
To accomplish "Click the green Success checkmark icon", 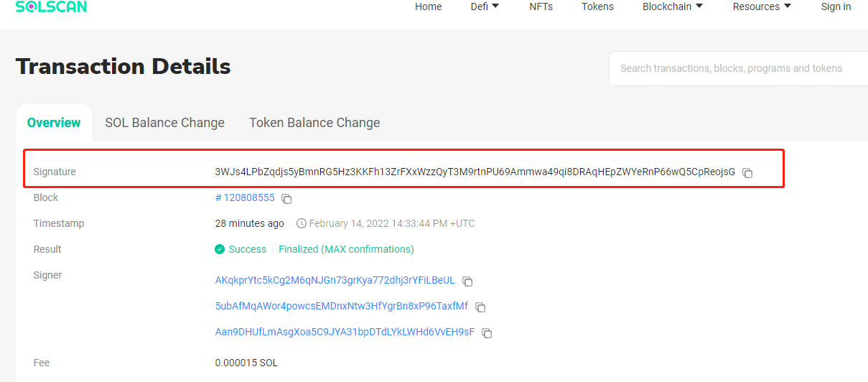I will (x=220, y=249).
